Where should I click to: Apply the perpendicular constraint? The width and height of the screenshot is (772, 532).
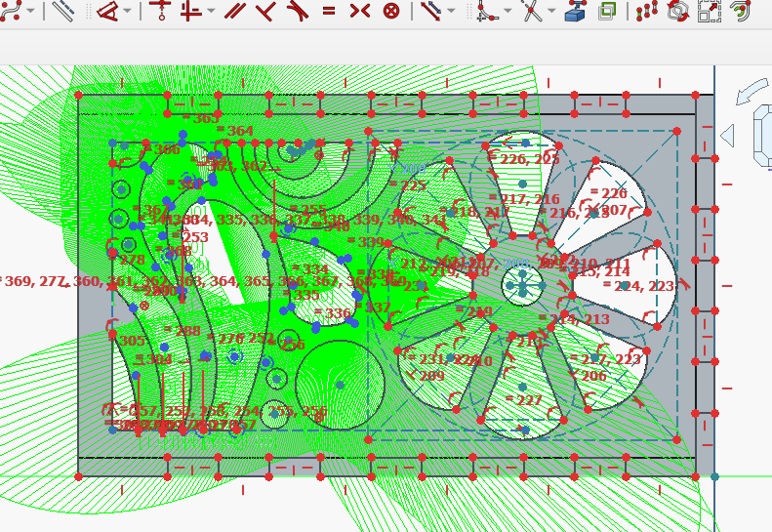pos(265,11)
